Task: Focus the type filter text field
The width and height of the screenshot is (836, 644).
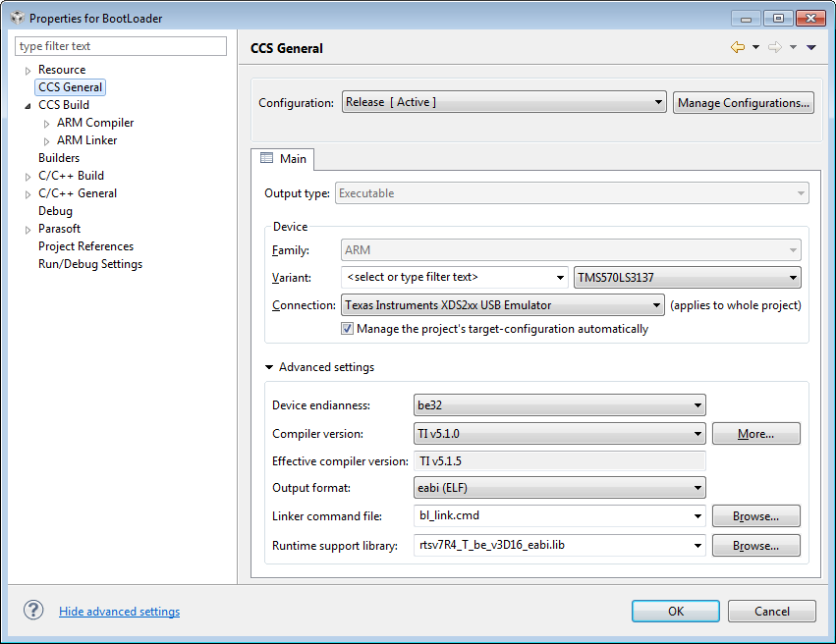Action: [121, 46]
